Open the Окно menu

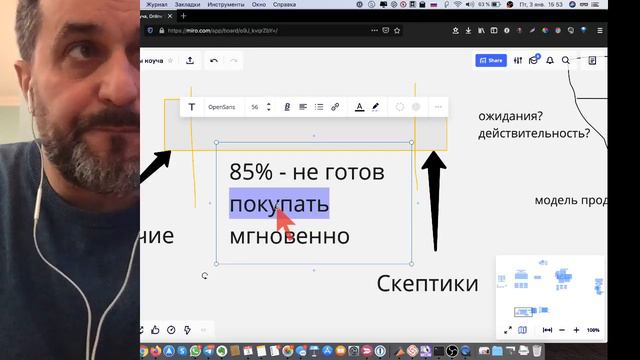[259, 4]
